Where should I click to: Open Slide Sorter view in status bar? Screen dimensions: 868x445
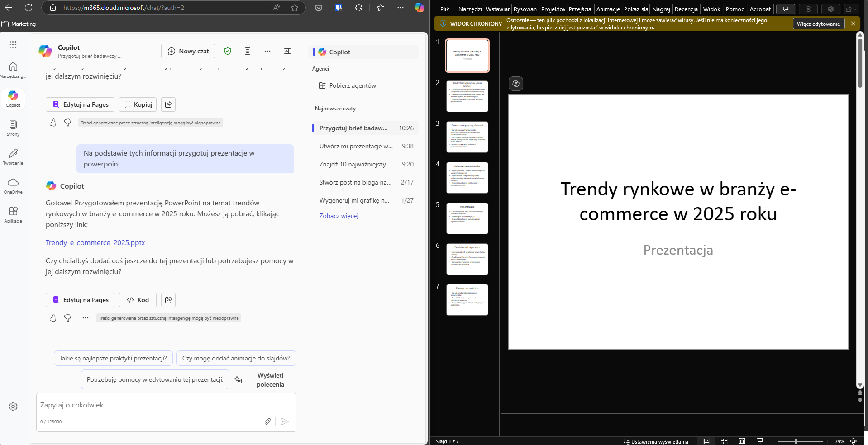pos(724,441)
